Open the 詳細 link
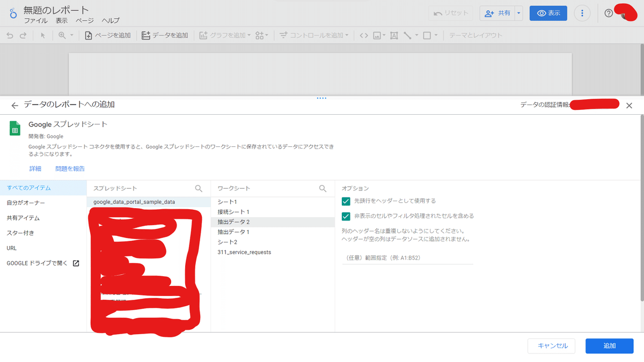 [35, 168]
